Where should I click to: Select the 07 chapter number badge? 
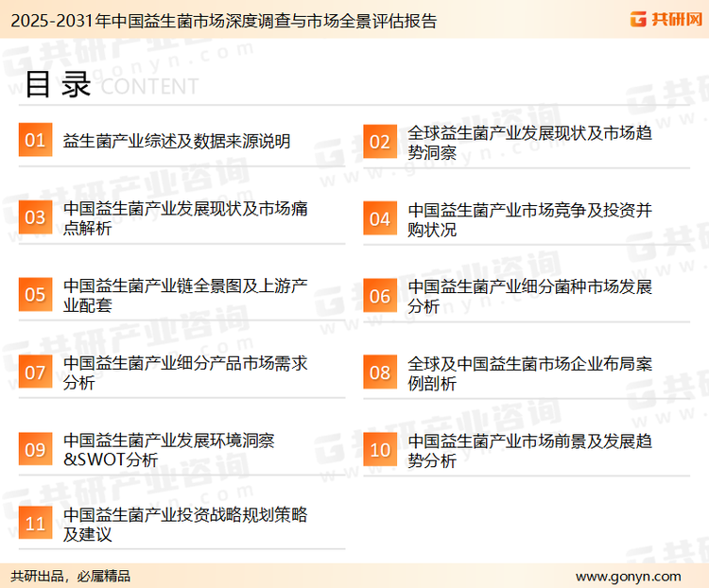point(36,372)
